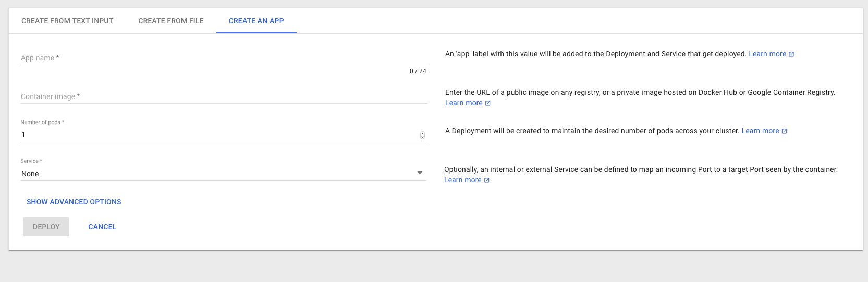Open the Service select showing None
Viewport: 868px width, 282px height.
223,174
